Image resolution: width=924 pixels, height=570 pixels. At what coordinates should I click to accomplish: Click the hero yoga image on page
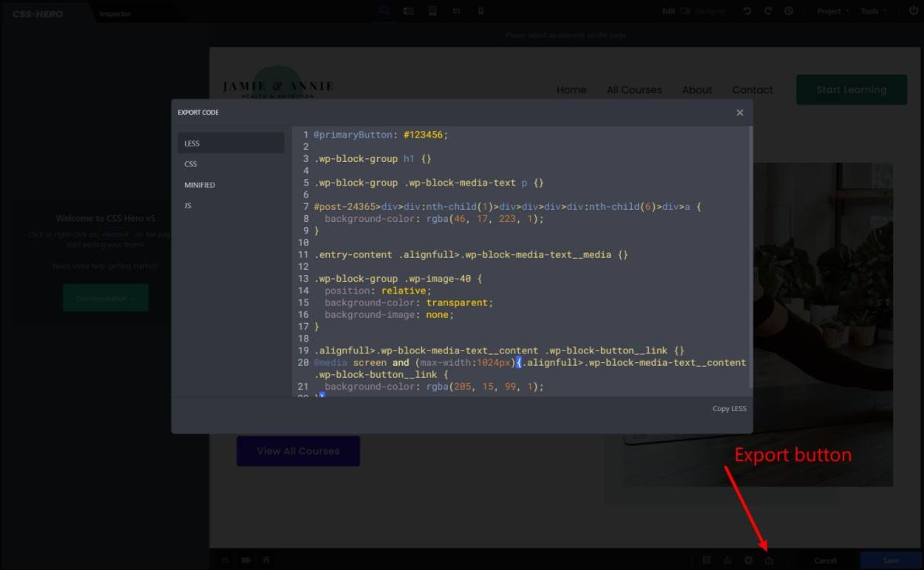click(x=823, y=325)
